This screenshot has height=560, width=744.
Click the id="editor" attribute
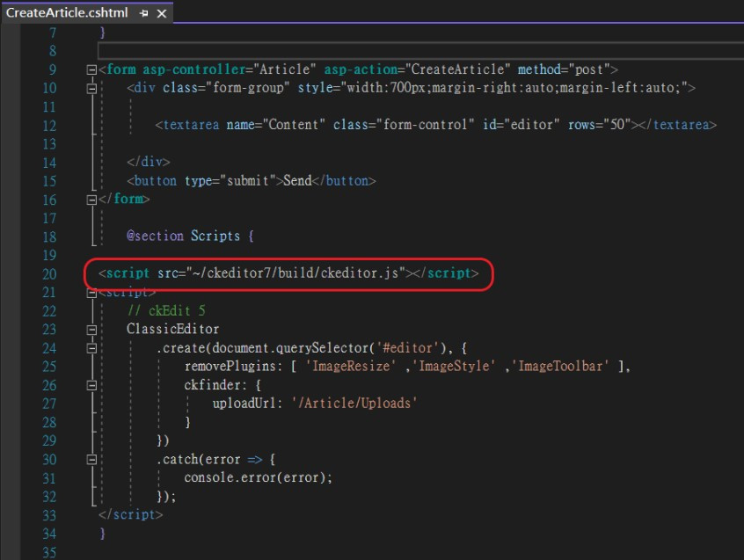point(522,125)
